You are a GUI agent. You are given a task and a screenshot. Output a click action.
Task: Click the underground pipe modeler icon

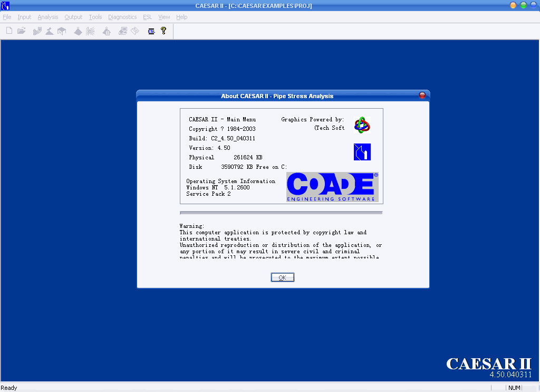50,31
